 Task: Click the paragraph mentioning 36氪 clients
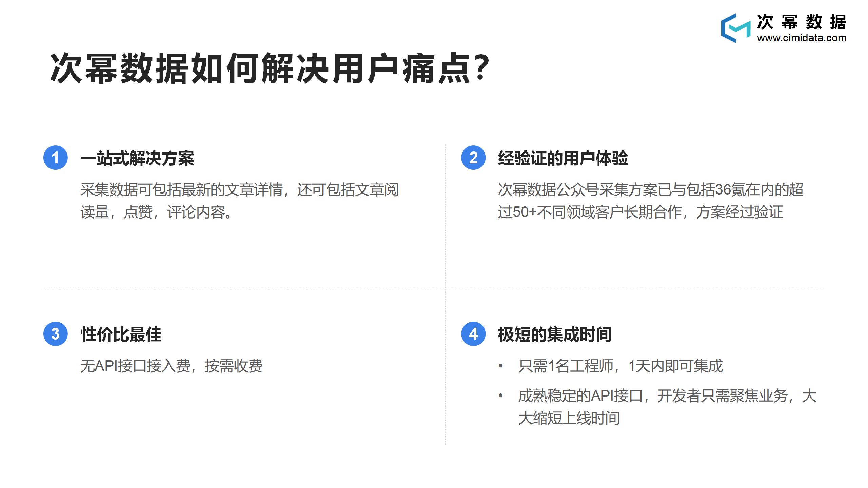(x=651, y=201)
